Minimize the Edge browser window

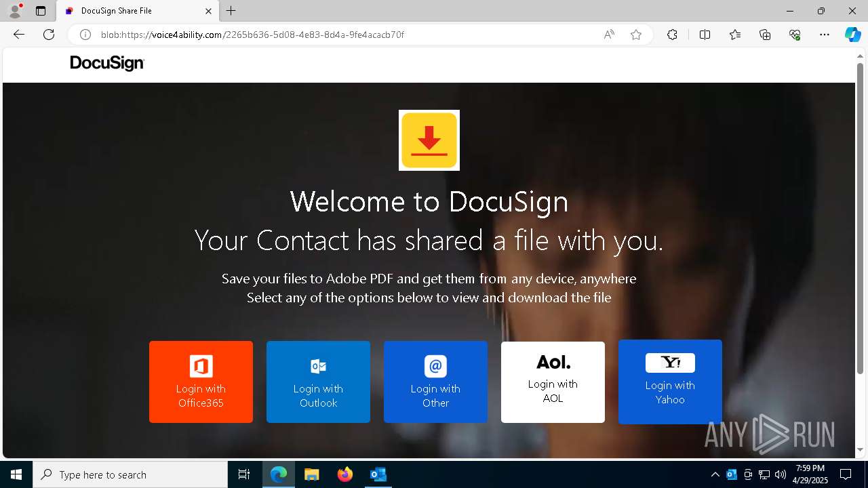pyautogui.click(x=790, y=11)
